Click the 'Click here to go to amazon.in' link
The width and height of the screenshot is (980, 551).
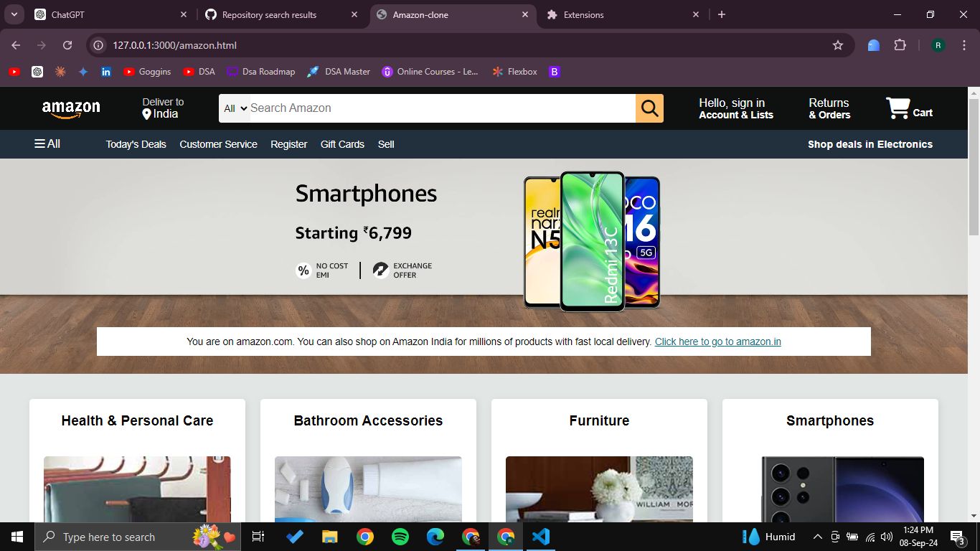click(717, 342)
